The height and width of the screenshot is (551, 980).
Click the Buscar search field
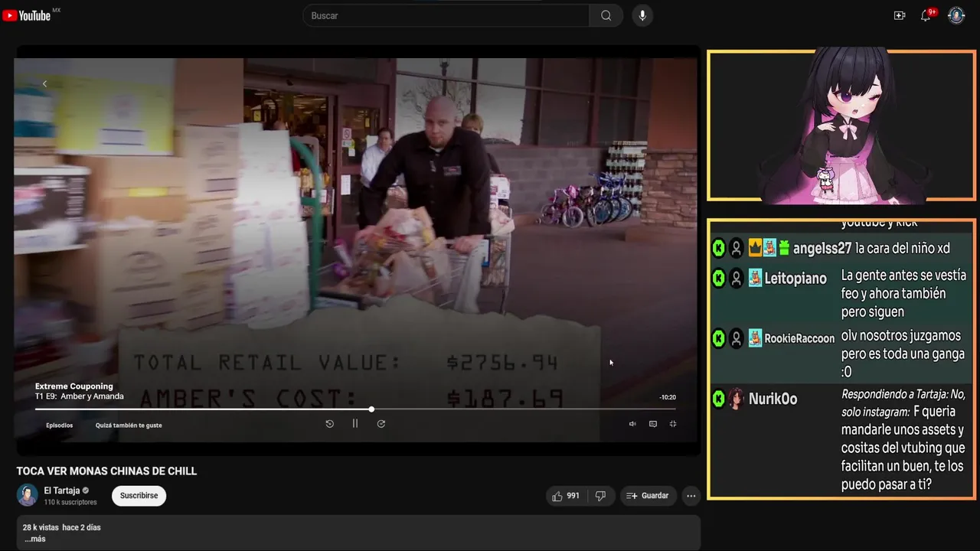[x=446, y=15]
